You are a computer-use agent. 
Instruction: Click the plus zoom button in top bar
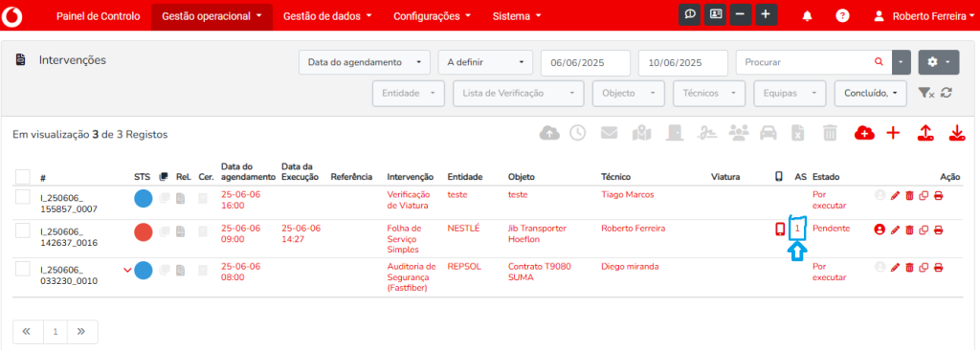767,15
